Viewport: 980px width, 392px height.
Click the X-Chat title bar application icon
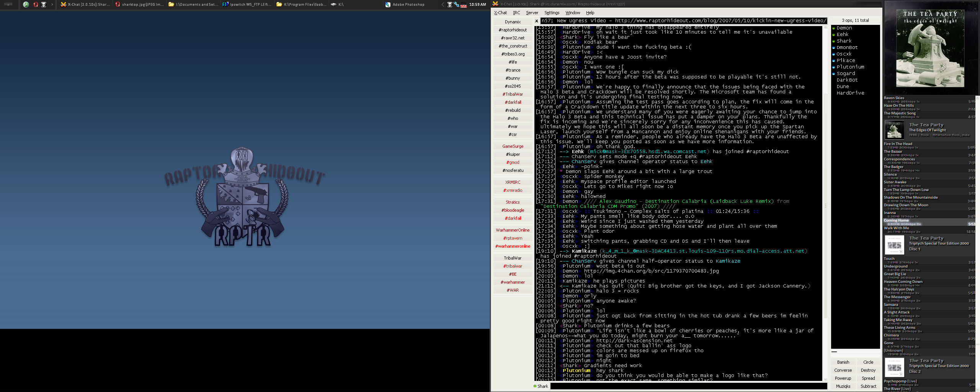(x=495, y=4)
